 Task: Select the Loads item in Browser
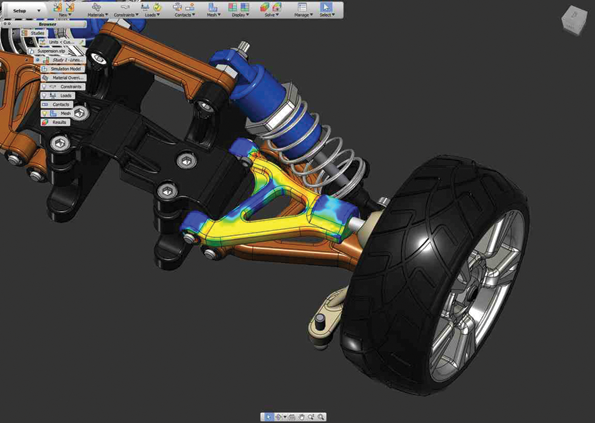pos(58,96)
